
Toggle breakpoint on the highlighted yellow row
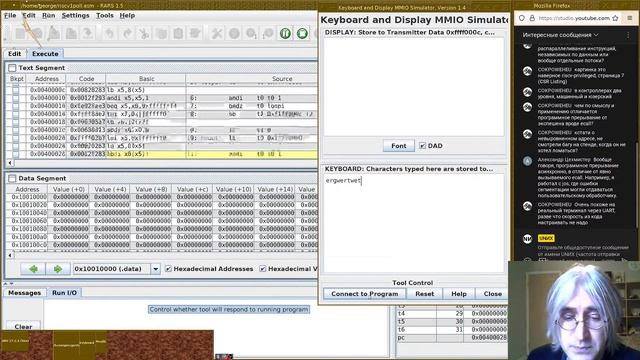click(16, 154)
